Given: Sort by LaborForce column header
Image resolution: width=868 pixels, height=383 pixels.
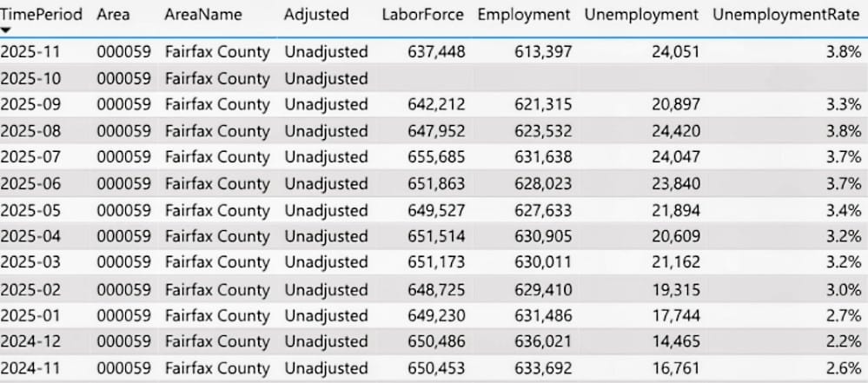Looking at the screenshot, I should coord(423,15).
